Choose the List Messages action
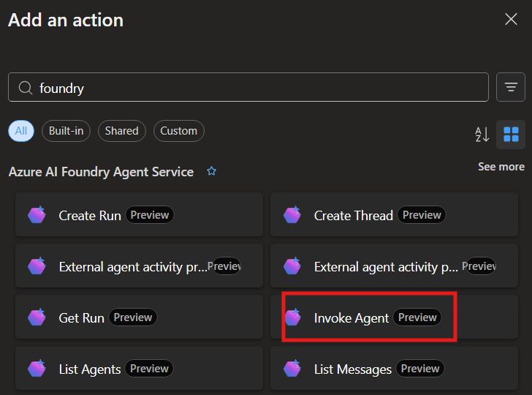Screen dimensions: 532x395 click(395, 368)
